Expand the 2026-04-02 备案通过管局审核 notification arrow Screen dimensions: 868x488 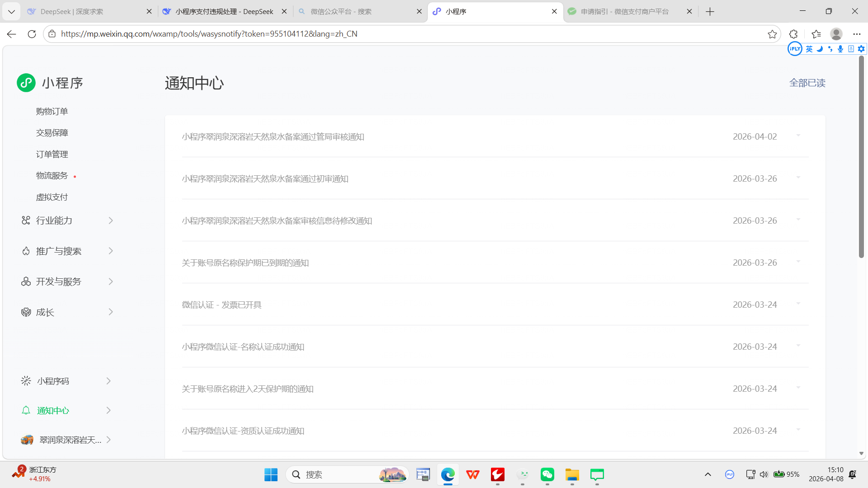pos(798,136)
